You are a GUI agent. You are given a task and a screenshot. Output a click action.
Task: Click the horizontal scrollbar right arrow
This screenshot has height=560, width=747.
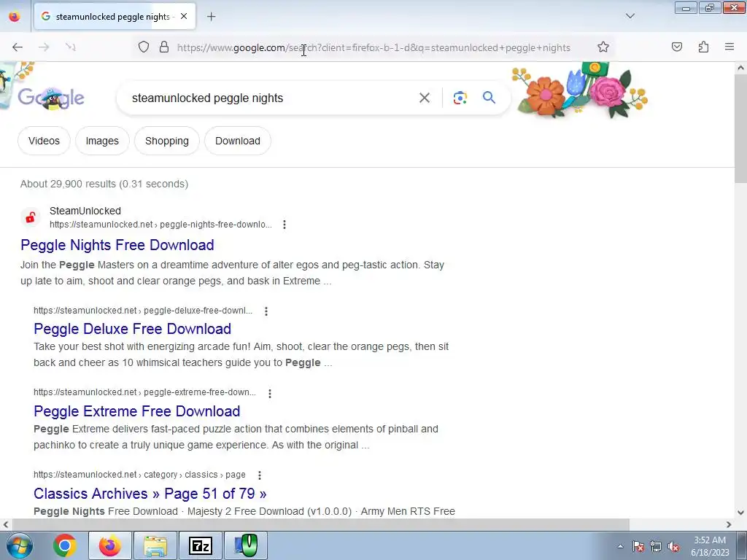[729, 524]
